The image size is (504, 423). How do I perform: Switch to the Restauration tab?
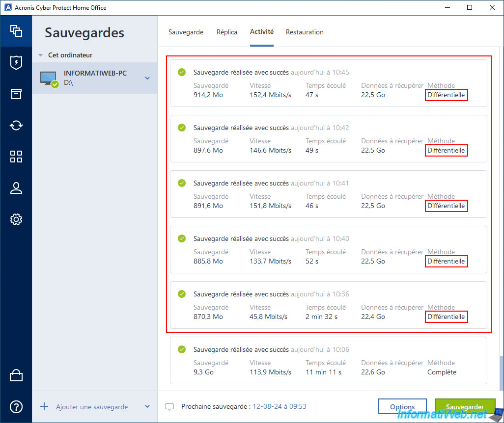pos(305,32)
